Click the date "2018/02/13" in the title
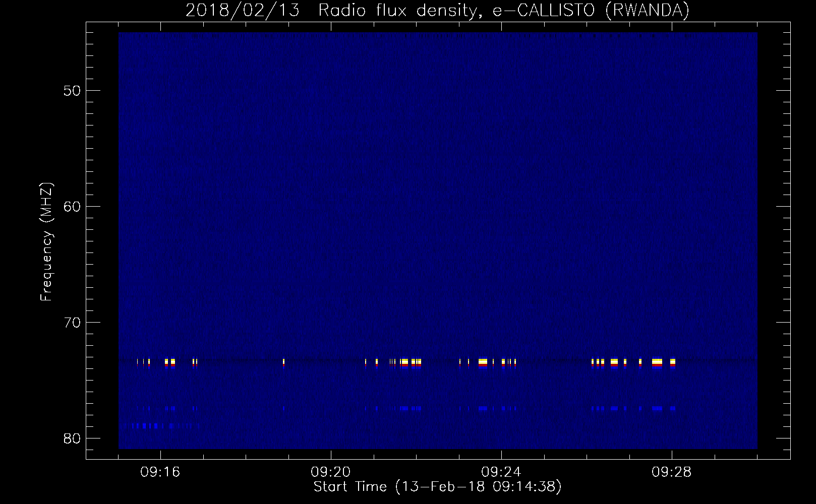This screenshot has height=504, width=816. point(242,10)
